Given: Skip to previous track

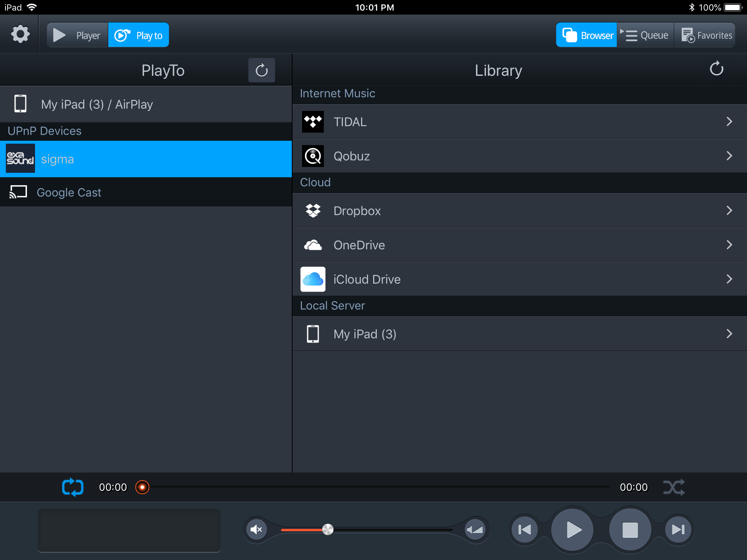Looking at the screenshot, I should tap(525, 529).
